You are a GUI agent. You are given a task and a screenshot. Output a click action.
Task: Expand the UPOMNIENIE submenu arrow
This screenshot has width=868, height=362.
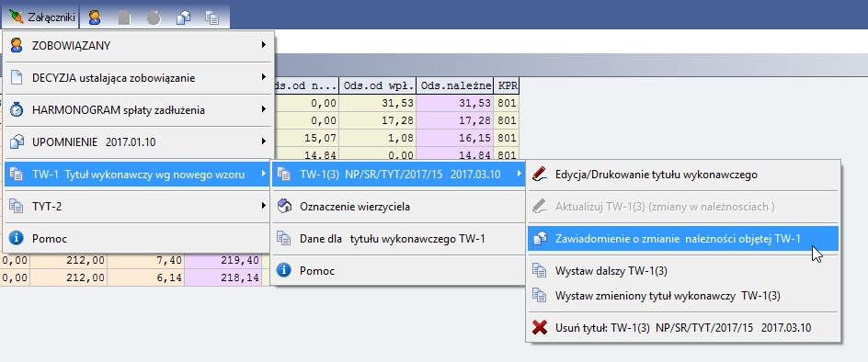coord(264,141)
